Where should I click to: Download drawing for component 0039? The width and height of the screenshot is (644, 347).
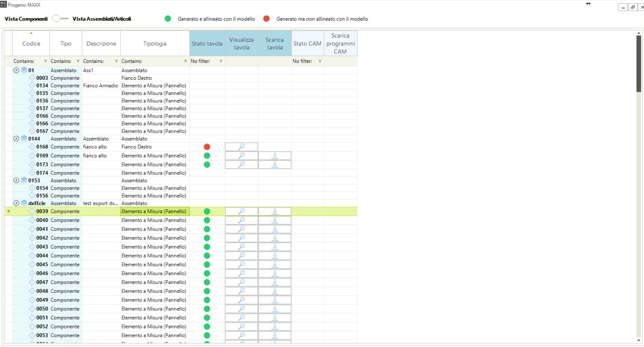(x=275, y=211)
